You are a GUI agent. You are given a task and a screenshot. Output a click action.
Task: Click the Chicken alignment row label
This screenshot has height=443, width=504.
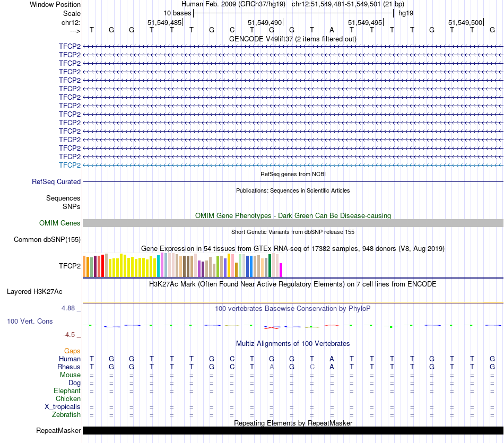click(68, 398)
